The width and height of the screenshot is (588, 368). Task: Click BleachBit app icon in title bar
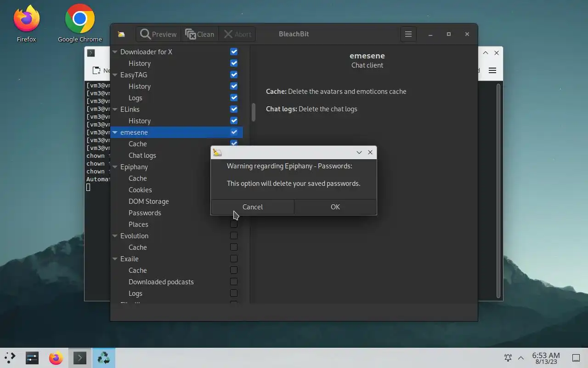point(121,34)
